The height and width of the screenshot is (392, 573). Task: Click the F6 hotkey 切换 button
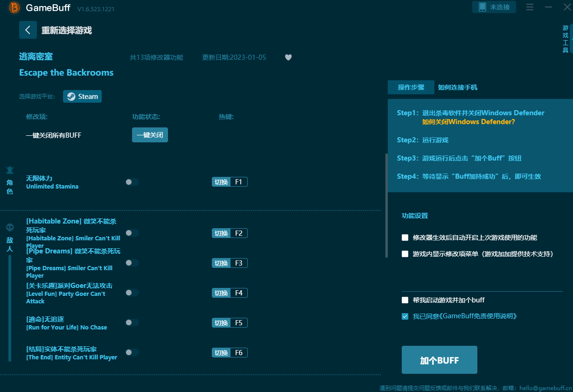click(x=221, y=352)
